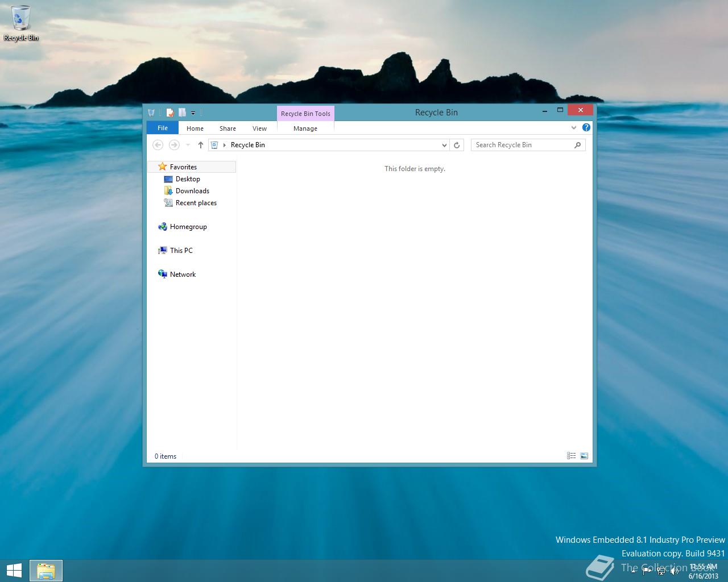Click the Back navigation arrow

158,145
